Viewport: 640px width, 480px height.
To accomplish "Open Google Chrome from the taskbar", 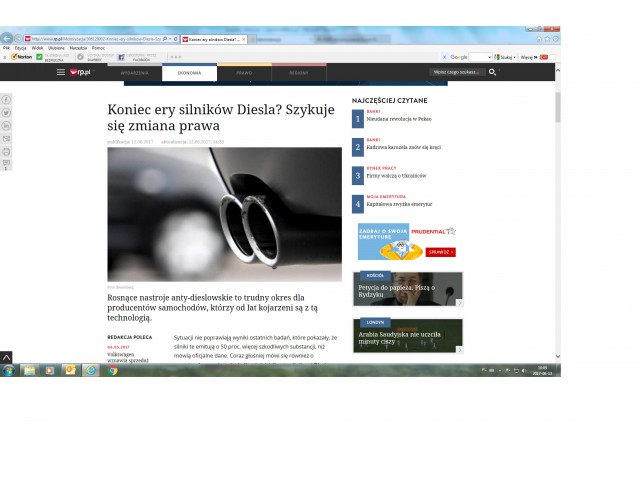I will (x=112, y=370).
